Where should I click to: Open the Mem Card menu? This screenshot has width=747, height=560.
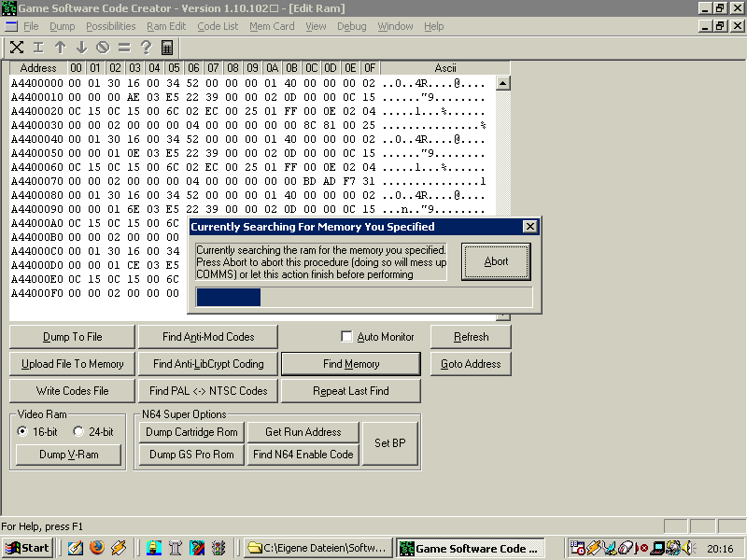[x=272, y=26]
